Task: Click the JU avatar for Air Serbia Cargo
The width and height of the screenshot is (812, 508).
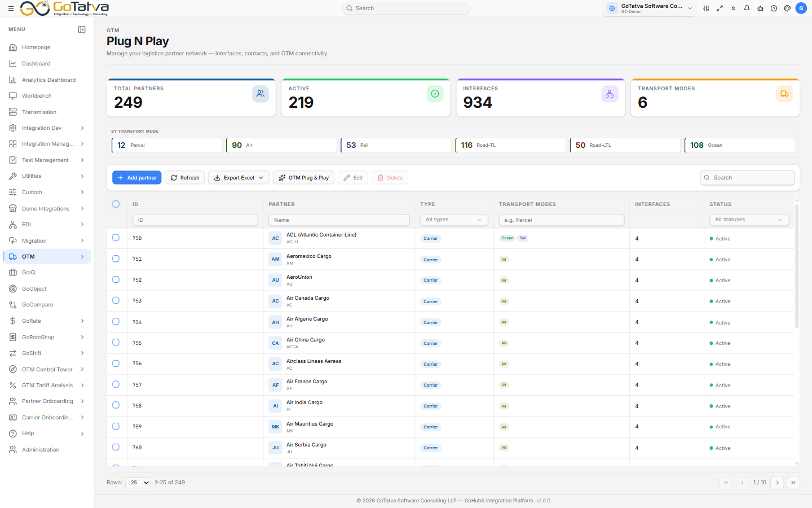Action: [x=275, y=448]
